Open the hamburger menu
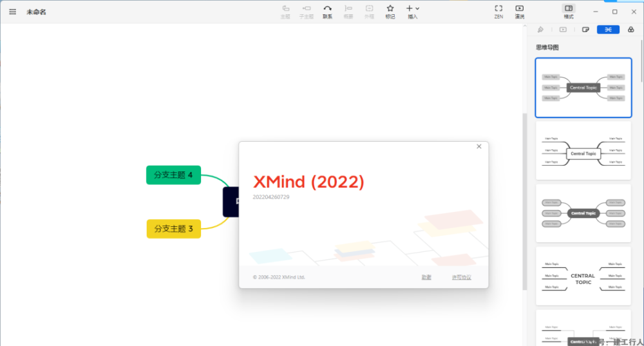Viewport: 644px width, 346px height. point(13,12)
